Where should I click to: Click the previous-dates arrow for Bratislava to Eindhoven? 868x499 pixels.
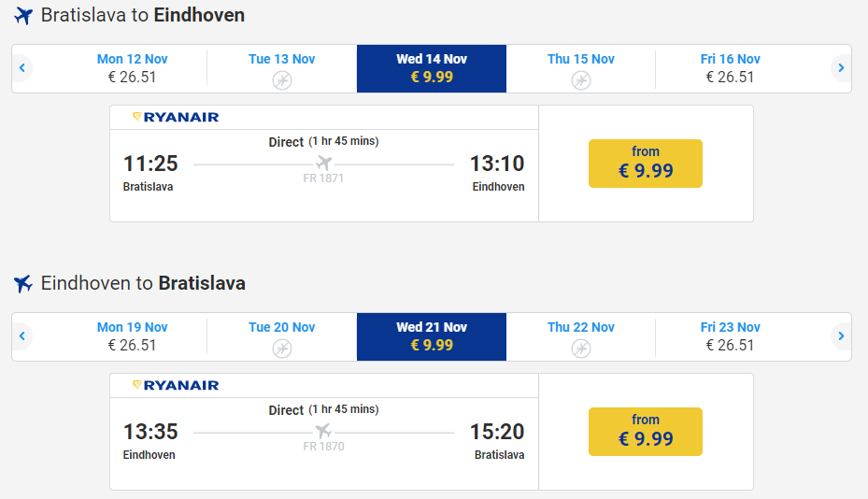point(21,68)
